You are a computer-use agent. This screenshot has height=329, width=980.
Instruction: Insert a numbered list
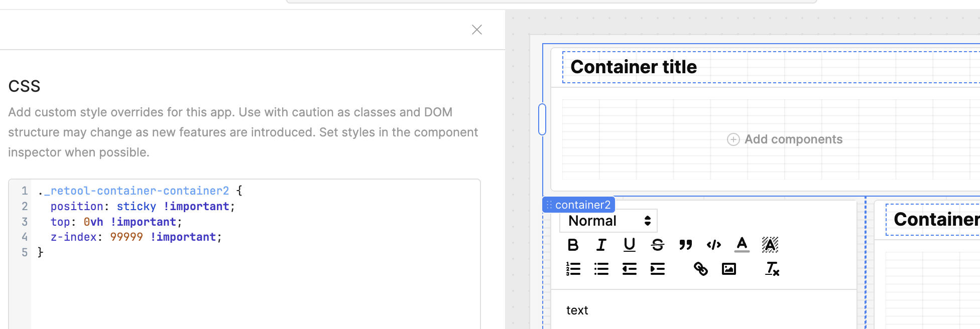[573, 269]
